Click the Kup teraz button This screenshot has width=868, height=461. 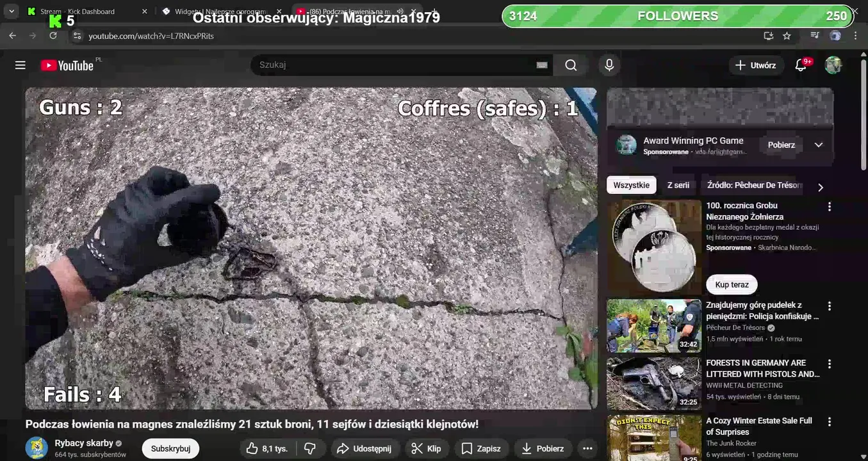732,285
